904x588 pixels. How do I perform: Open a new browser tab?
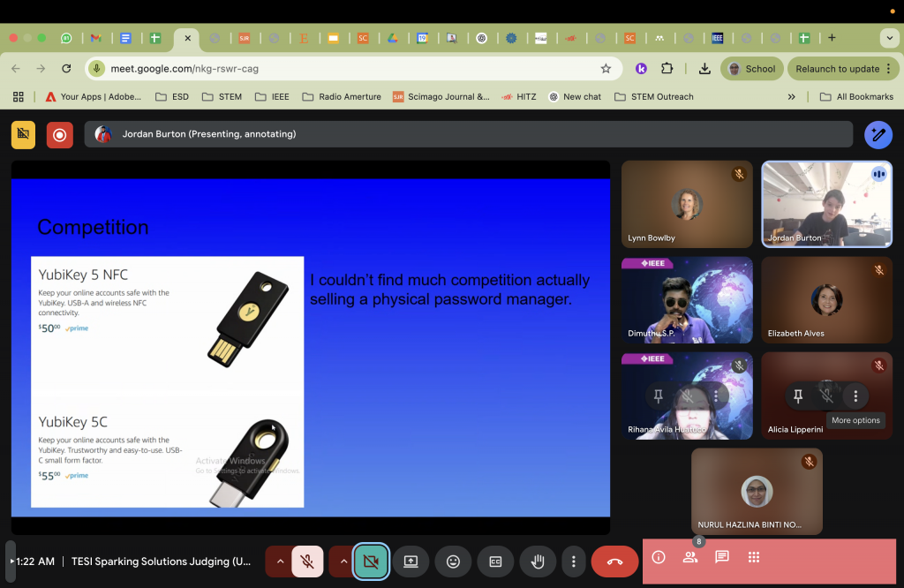click(x=832, y=38)
